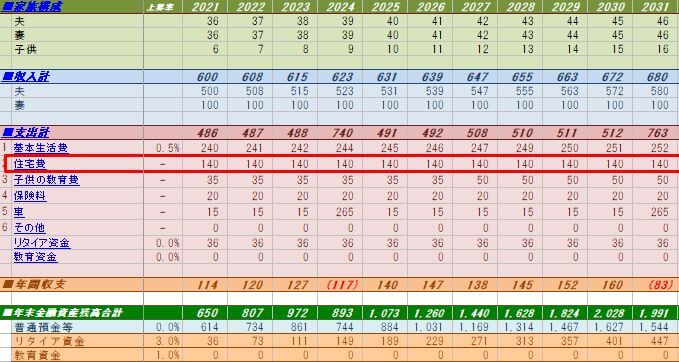Open the 基本生活費 link

coord(41,148)
